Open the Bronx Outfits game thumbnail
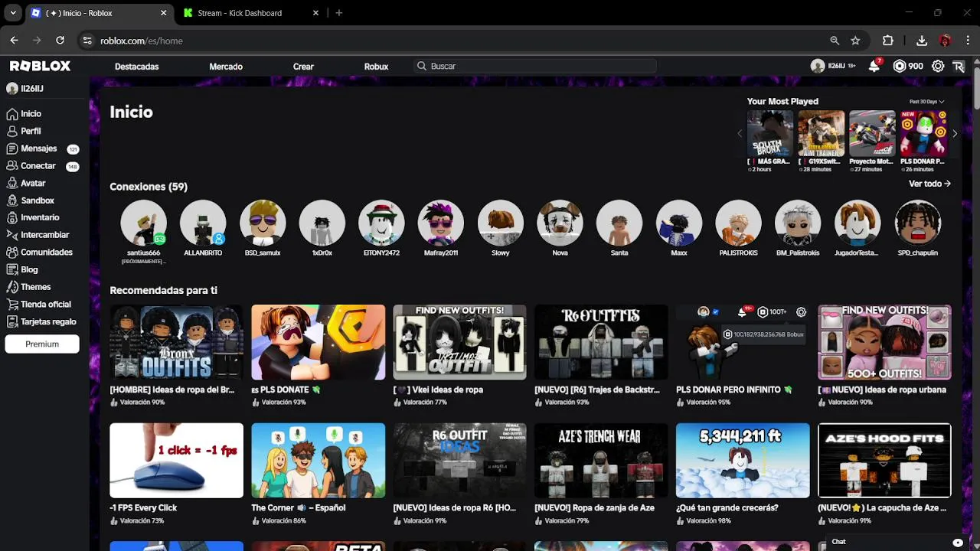Screen dimensions: 980x551 [x=177, y=342]
